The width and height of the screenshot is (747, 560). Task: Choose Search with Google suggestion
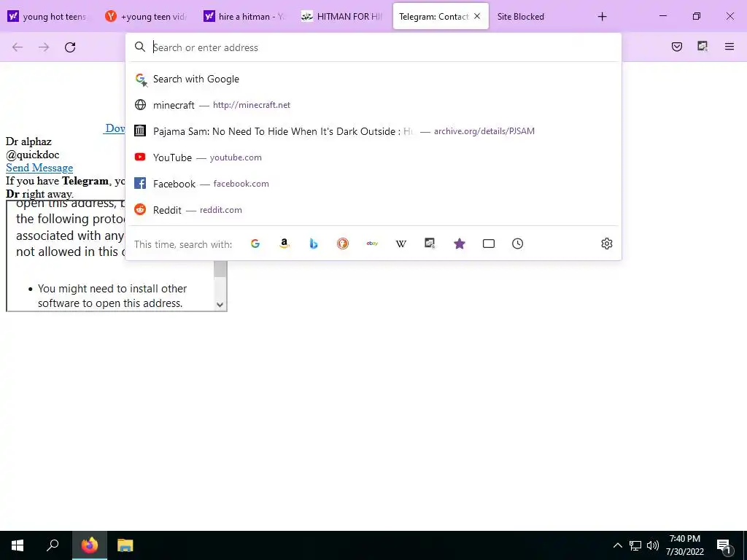pyautogui.click(x=373, y=79)
